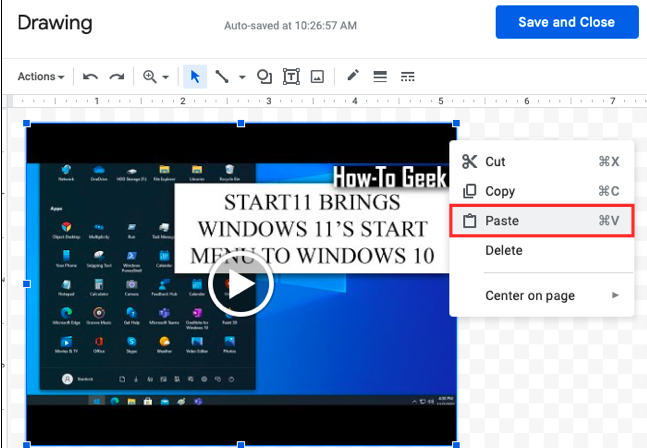Select the pencil border color tool
Image resolution: width=647 pixels, height=448 pixels.
(x=353, y=76)
